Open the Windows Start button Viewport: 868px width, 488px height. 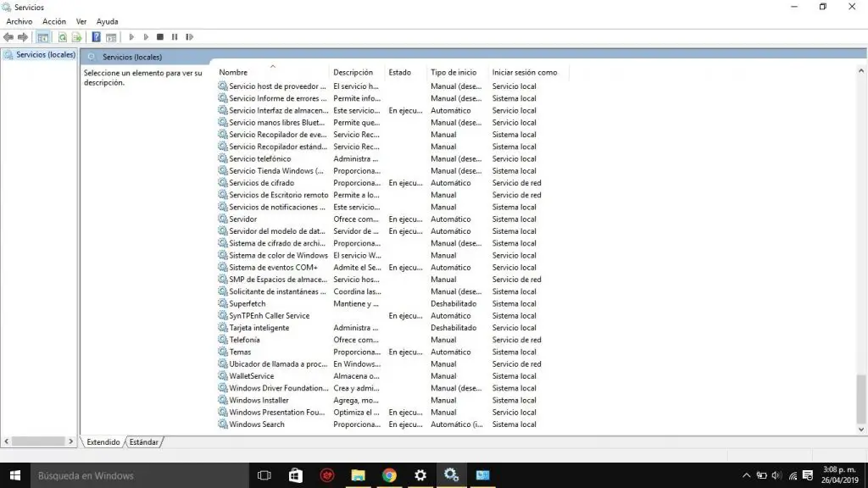[x=15, y=475]
